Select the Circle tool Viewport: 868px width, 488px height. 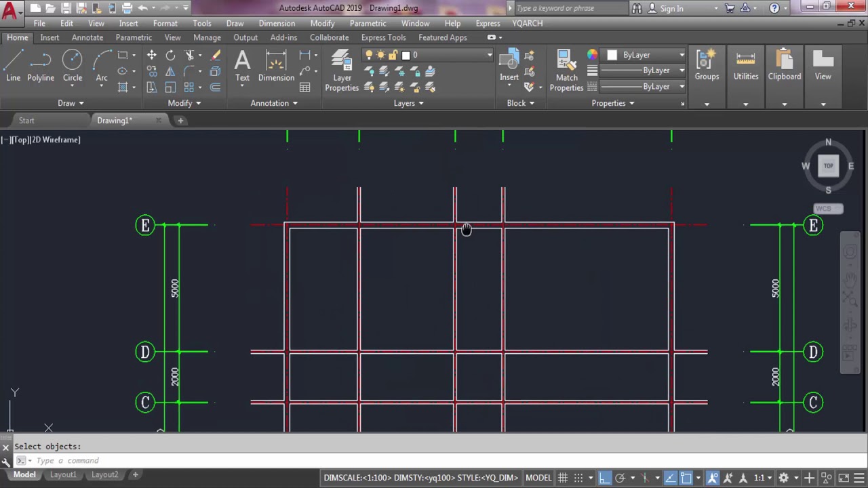pos(73,66)
